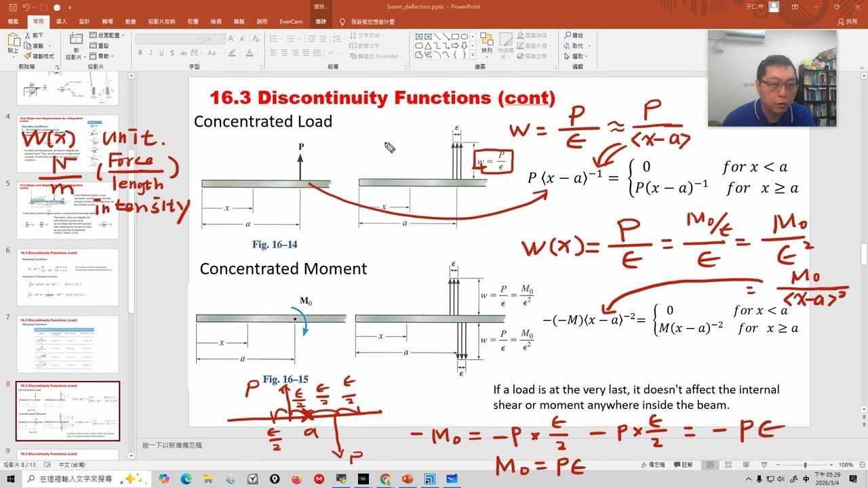
Task: Switch to the Animations (動畫) tab
Action: coord(130,22)
